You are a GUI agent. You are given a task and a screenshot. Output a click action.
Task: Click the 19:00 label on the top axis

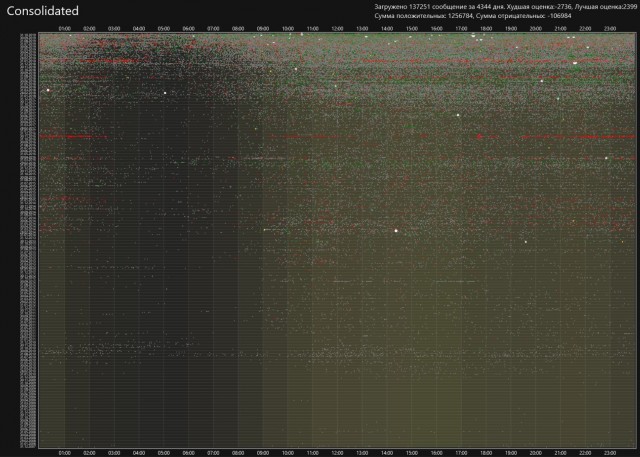[511, 29]
